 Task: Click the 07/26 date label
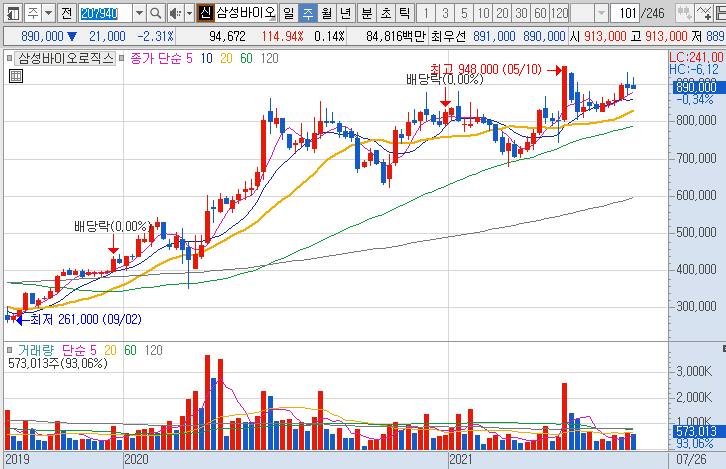pyautogui.click(x=691, y=459)
